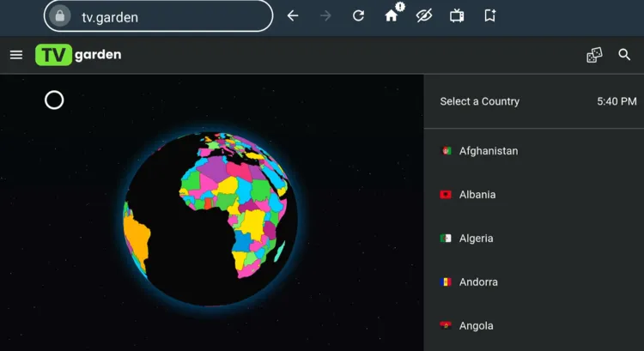Click the Andorra flag icon
This screenshot has width=644, height=351.
tap(446, 282)
